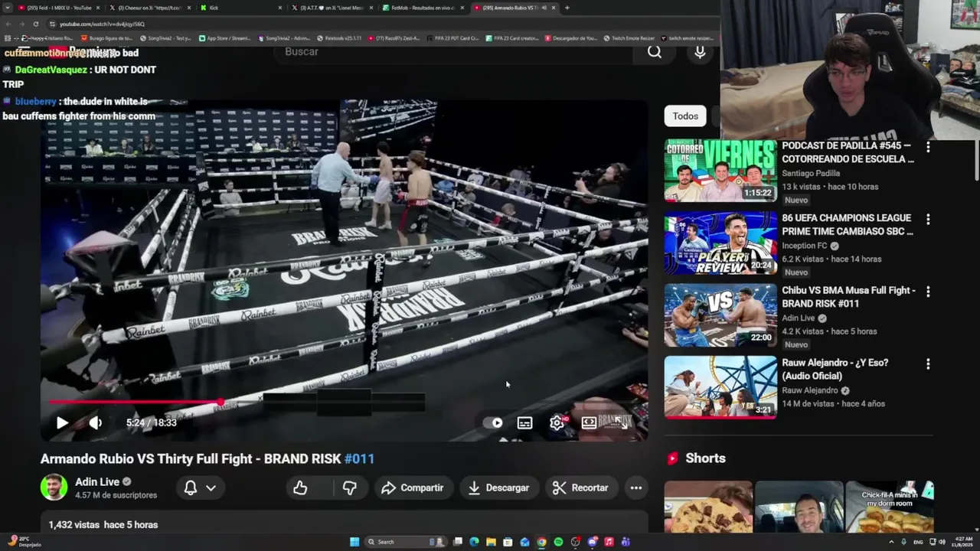Image resolution: width=980 pixels, height=551 pixels.
Task: Switch to theater mode view
Action: (589, 422)
